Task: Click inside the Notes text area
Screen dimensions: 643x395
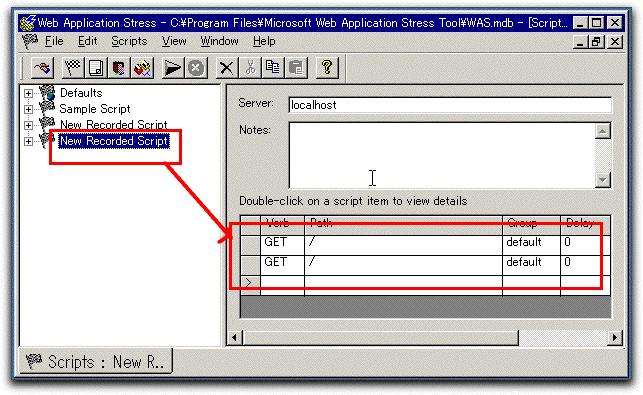Action: pos(442,155)
